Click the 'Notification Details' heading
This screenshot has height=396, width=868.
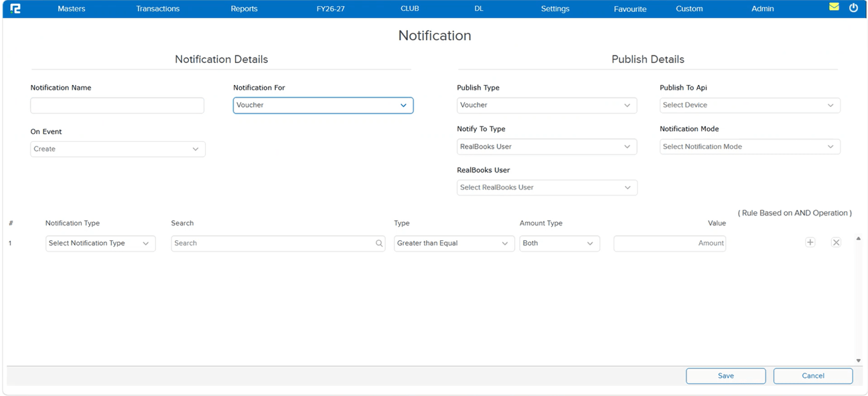coord(222,60)
